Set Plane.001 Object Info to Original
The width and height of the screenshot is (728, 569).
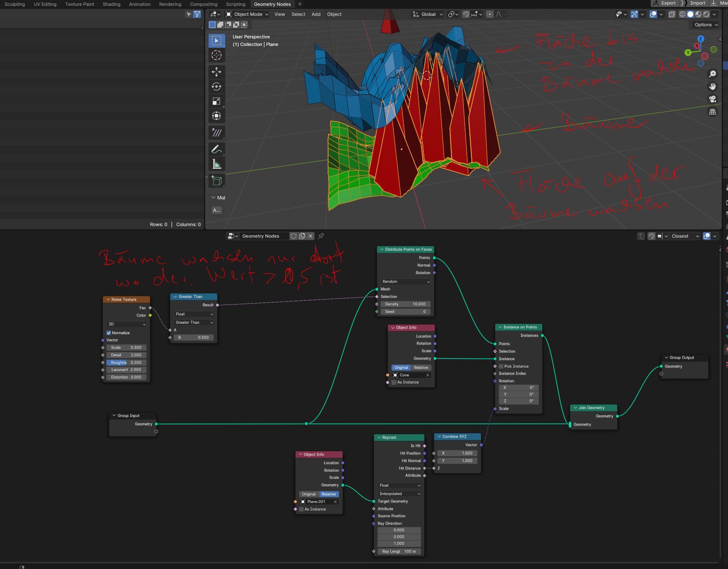(309, 494)
